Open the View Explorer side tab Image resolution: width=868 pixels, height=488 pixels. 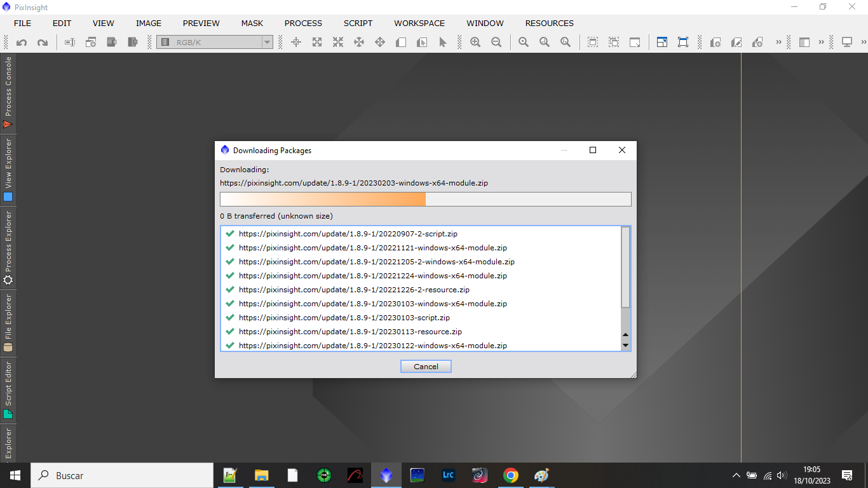point(8,170)
